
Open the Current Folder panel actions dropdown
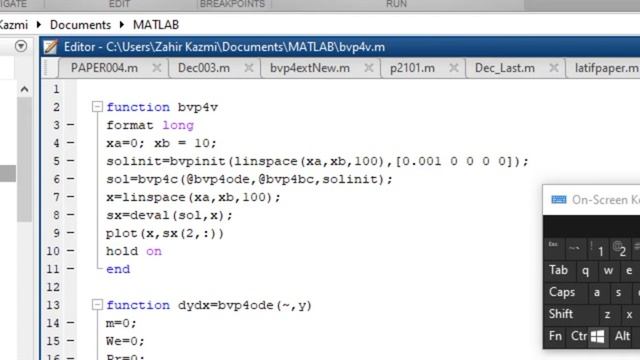(21, 46)
